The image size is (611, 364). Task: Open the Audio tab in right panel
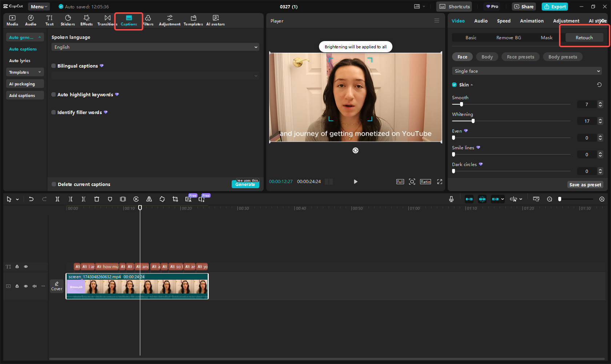click(x=480, y=21)
